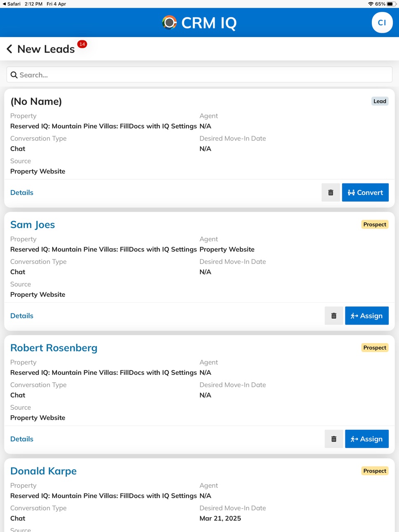The height and width of the screenshot is (532, 399).
Task: Click the Prospect tag on Robert Rosenberg card
Action: pyautogui.click(x=375, y=348)
